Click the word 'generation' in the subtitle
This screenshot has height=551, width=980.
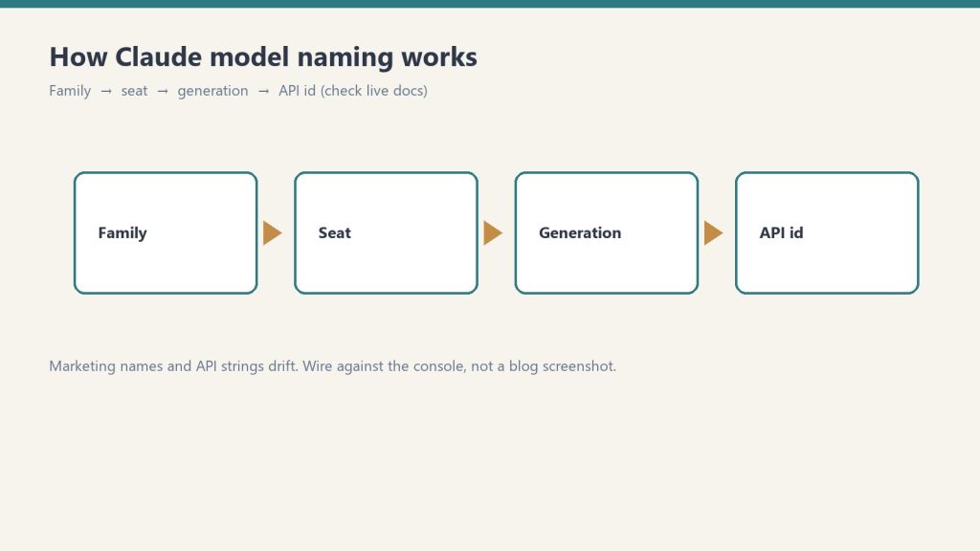click(x=212, y=91)
